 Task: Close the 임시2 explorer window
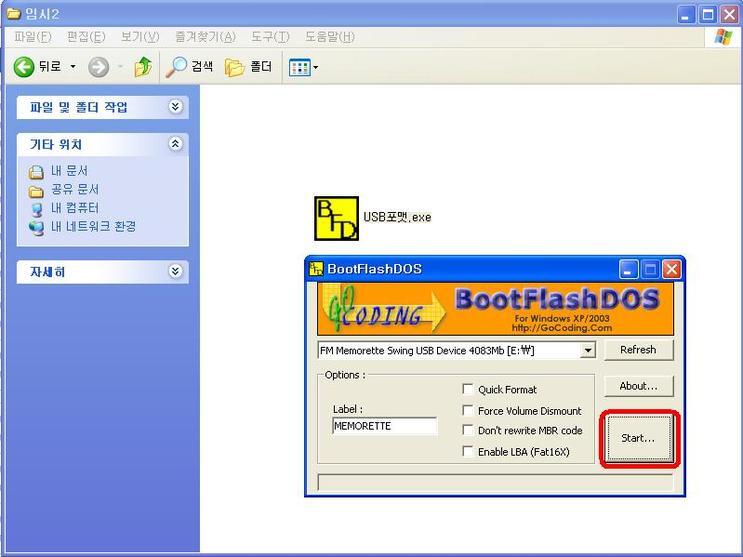[x=730, y=14]
